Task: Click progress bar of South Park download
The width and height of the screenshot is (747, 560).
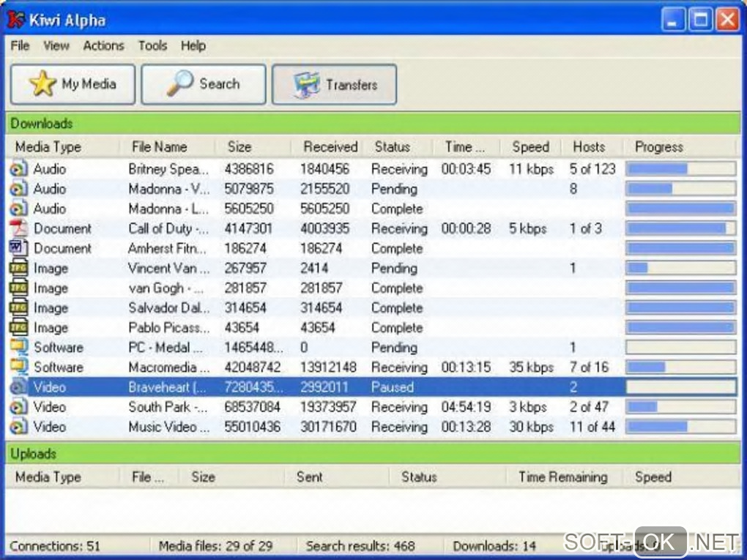Action: [x=681, y=407]
